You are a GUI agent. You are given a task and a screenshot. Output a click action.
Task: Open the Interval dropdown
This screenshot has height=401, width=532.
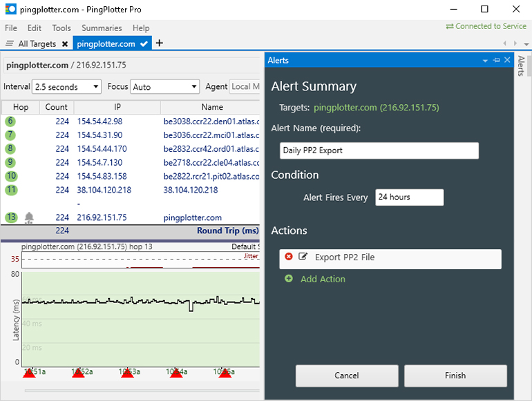67,87
